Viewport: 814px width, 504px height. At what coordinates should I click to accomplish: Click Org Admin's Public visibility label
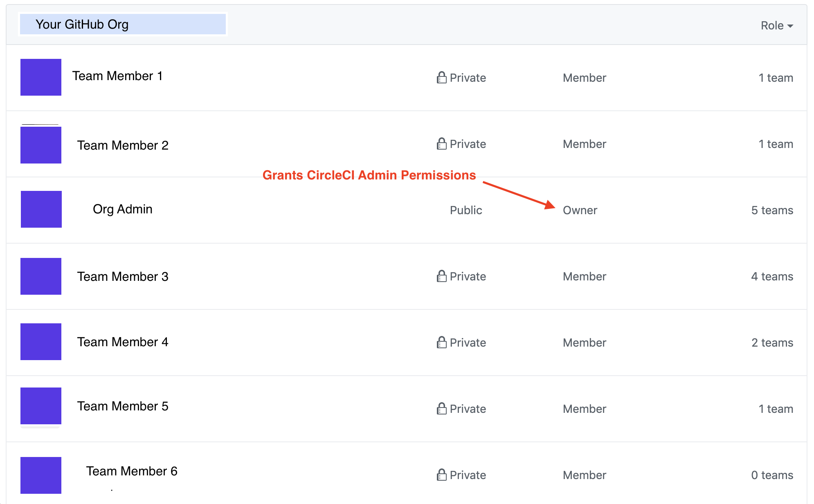tap(465, 210)
